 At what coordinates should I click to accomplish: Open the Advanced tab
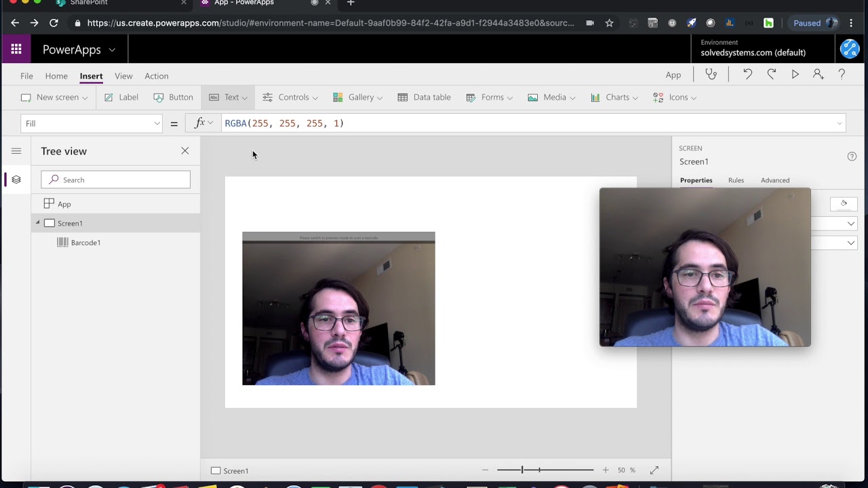click(x=775, y=180)
